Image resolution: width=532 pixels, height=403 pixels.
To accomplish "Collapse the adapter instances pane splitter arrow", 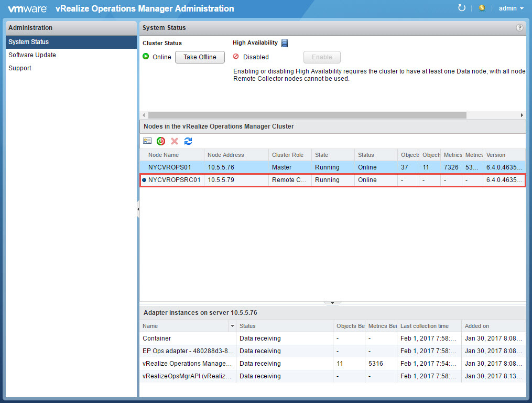I will click(332, 303).
